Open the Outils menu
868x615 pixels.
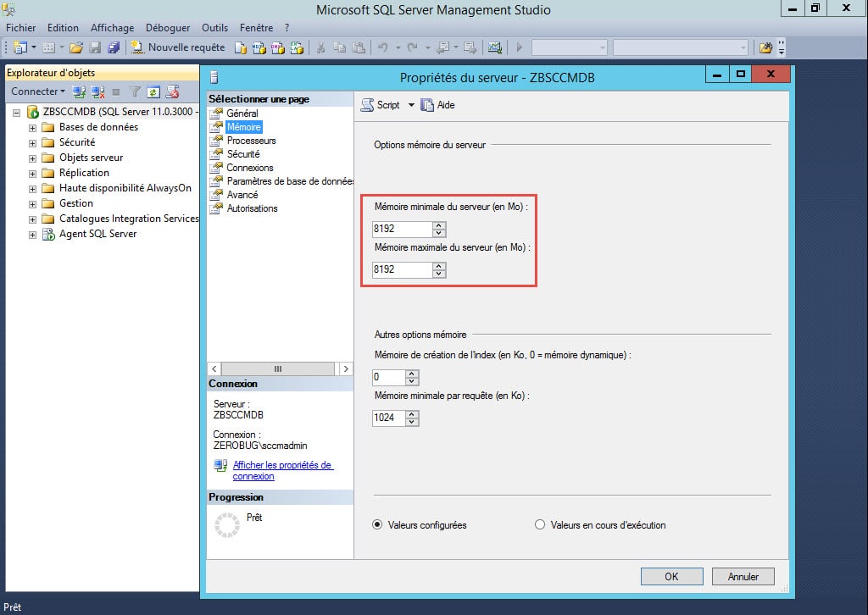[214, 28]
